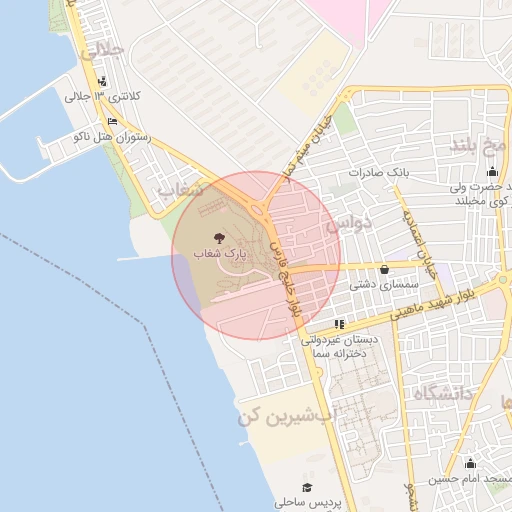Click the دانشگاه area label
512x512 pixels.
pos(443,394)
